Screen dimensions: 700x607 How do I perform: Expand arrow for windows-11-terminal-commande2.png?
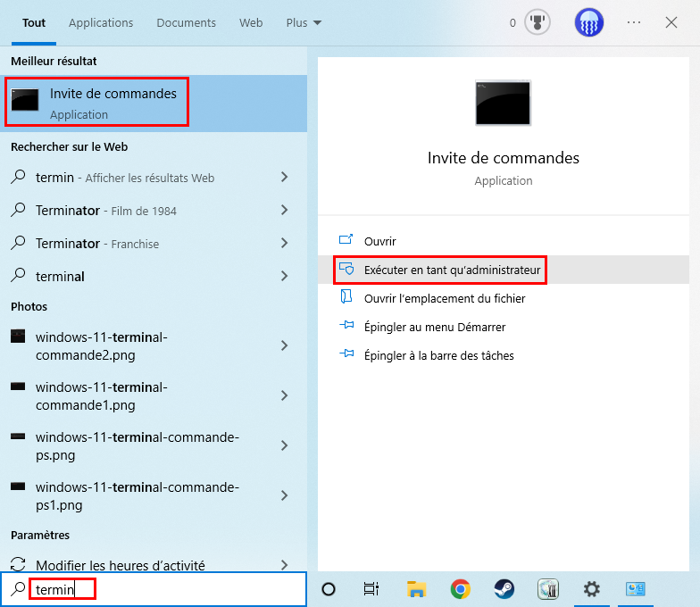[284, 345]
